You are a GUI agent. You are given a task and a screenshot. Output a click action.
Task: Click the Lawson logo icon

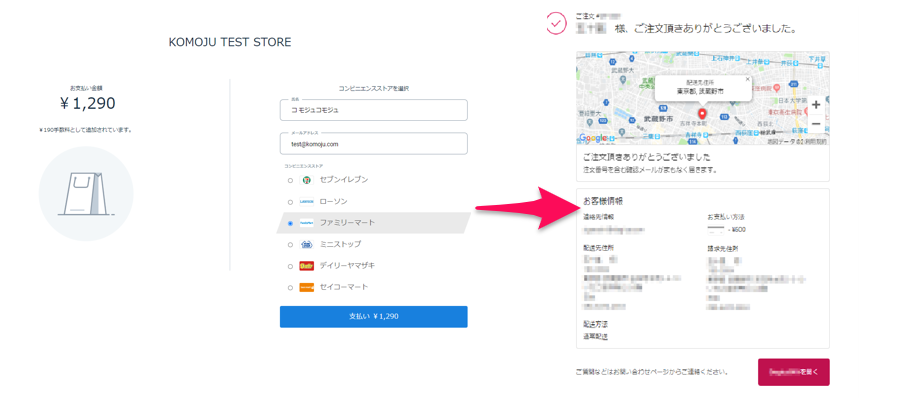307,202
